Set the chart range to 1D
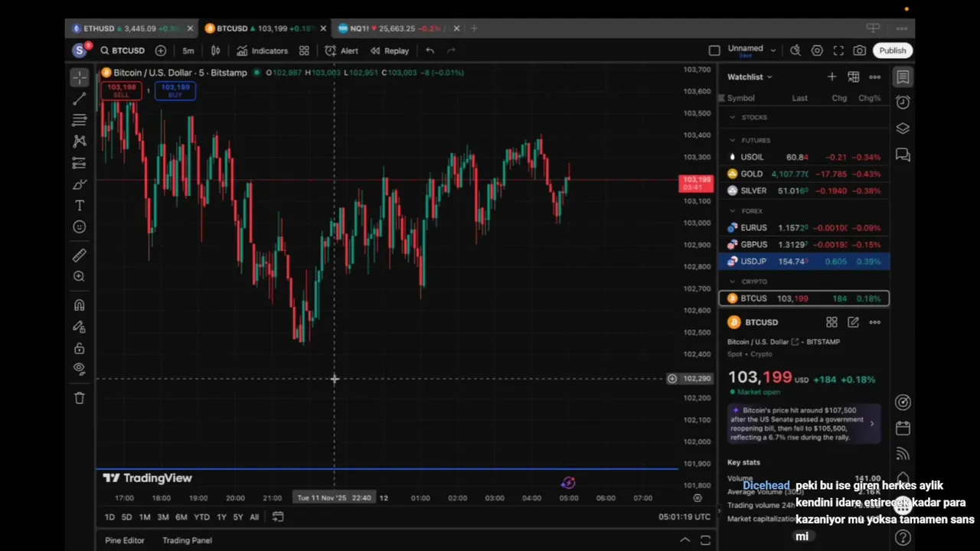Screen dimensions: 980x551 point(109,517)
